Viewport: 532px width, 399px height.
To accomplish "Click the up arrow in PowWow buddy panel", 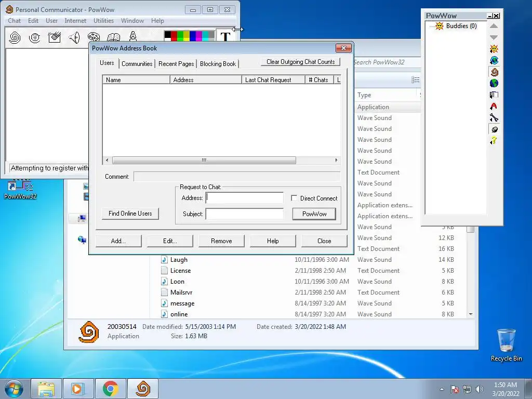I will pyautogui.click(x=494, y=26).
